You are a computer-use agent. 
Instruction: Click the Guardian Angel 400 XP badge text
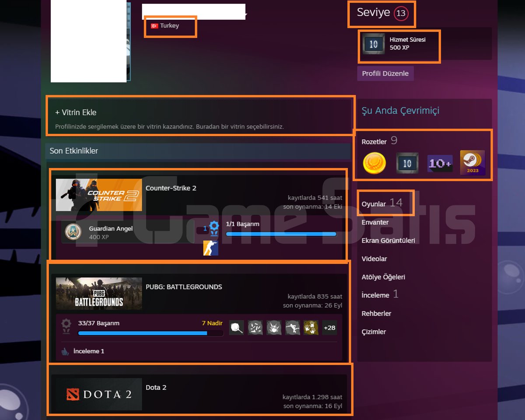pyautogui.click(x=111, y=233)
